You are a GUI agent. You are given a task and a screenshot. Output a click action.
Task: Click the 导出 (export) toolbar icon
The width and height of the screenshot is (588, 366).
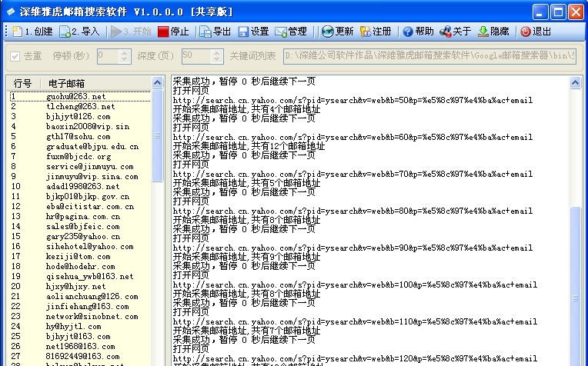tap(205, 32)
